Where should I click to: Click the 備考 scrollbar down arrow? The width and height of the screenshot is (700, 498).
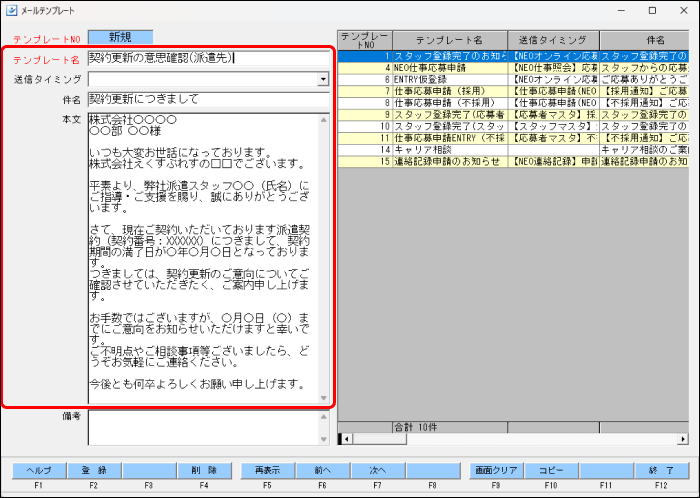tap(324, 440)
